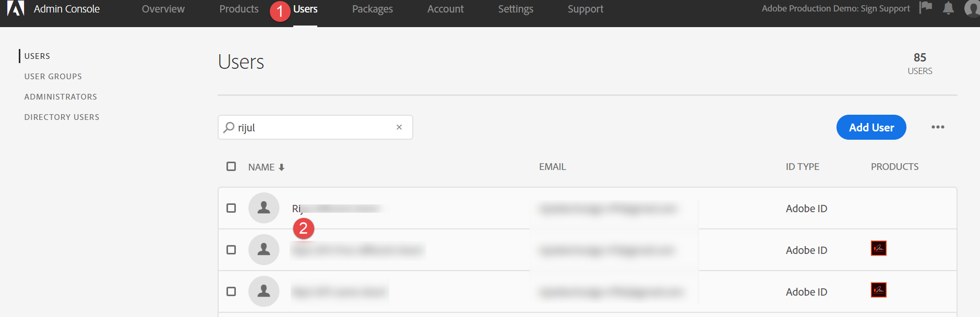
Task: Switch to the Products tab
Action: [239, 9]
